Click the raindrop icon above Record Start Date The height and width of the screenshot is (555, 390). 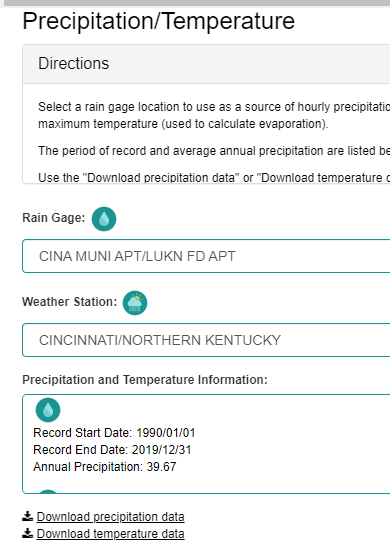click(x=48, y=410)
